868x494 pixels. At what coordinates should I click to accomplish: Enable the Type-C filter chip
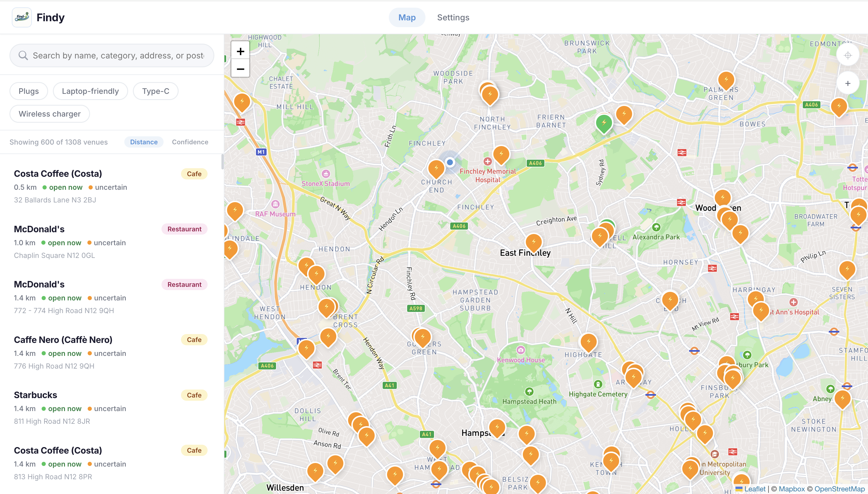tap(155, 91)
